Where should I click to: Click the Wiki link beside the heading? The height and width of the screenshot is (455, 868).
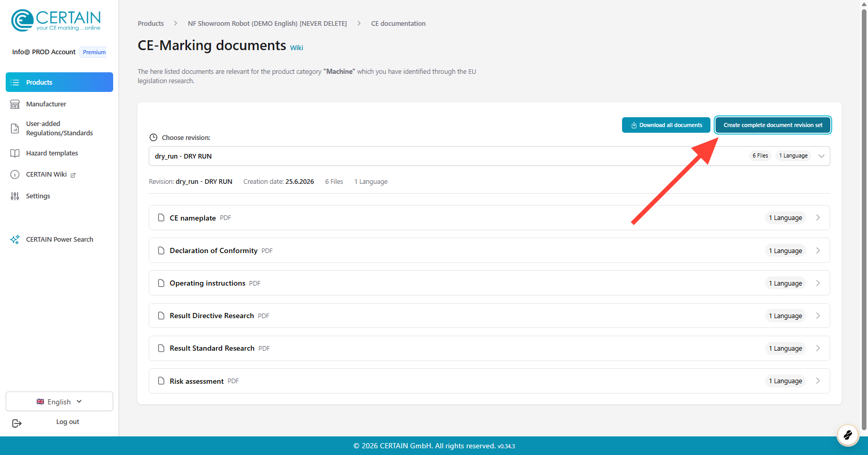coord(297,48)
